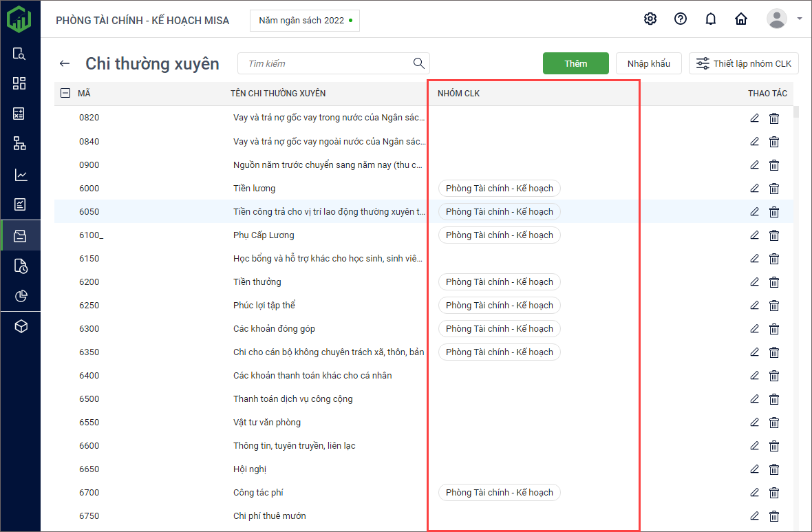Click the green Thêm button
This screenshot has height=532, width=812.
coord(575,63)
